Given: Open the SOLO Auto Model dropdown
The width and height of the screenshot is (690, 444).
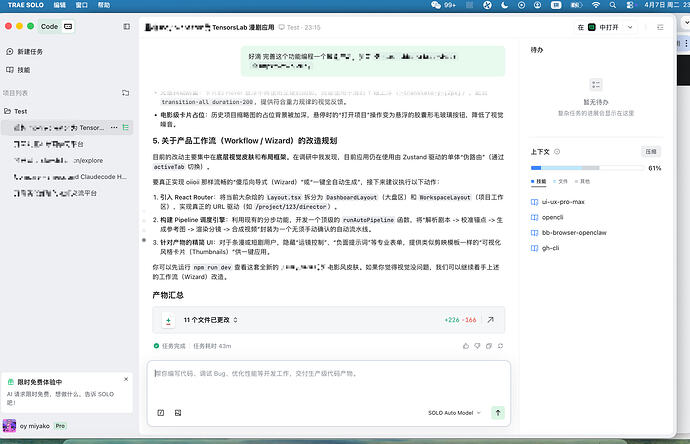Looking at the screenshot, I should click(x=454, y=413).
